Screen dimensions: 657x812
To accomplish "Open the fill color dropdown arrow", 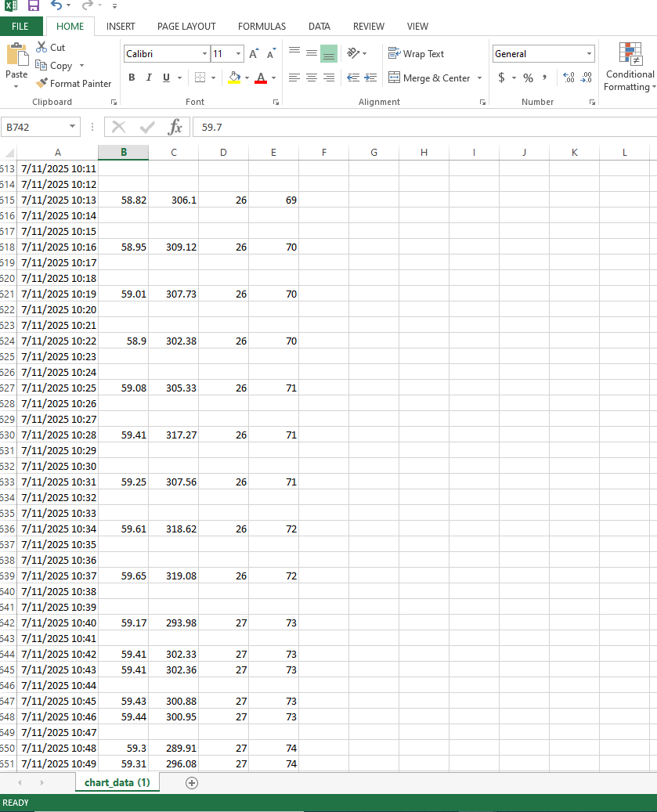I will 247,78.
